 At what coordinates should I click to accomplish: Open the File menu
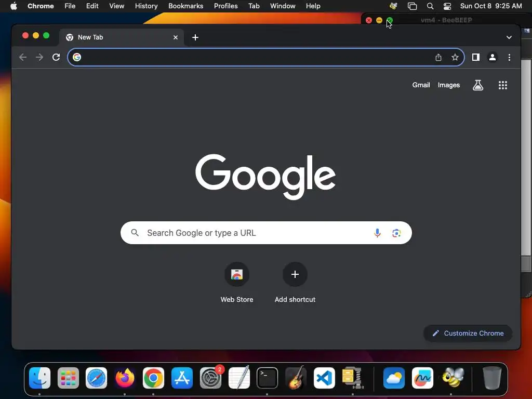point(70,6)
